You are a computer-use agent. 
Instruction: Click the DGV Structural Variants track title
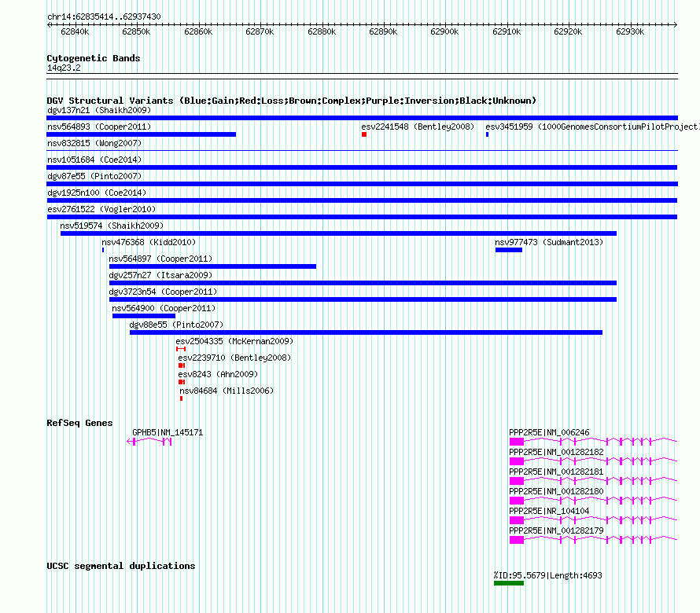[x=292, y=101]
